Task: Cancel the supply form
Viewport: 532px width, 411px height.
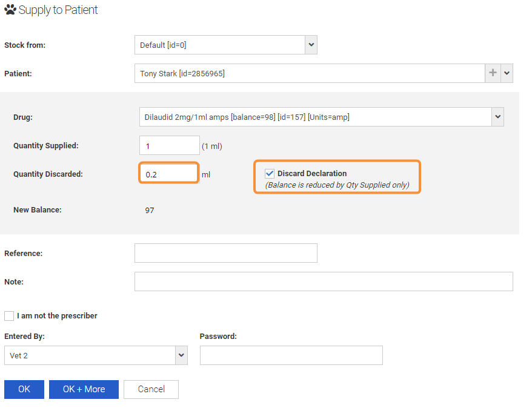Action: [151, 389]
